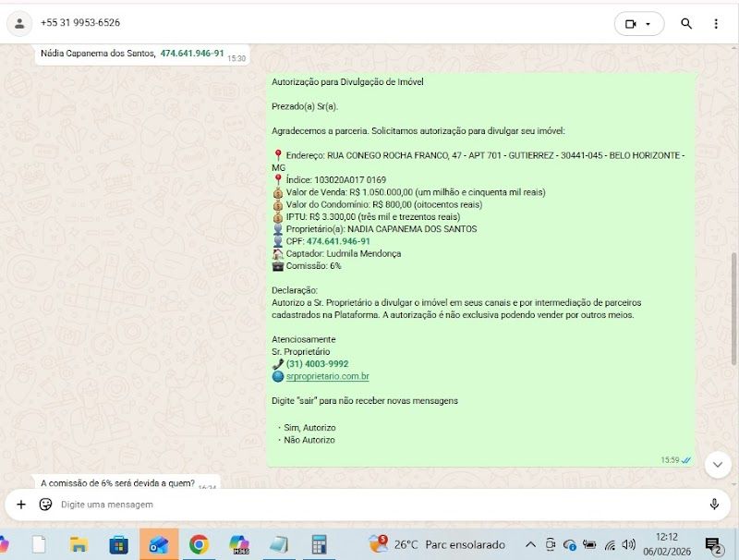Click CPF number inside the green message

pyautogui.click(x=338, y=241)
